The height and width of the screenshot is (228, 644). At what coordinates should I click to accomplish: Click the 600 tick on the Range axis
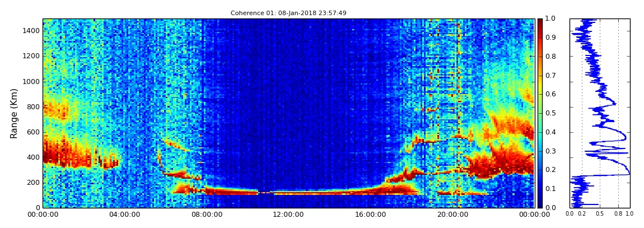click(x=33, y=132)
